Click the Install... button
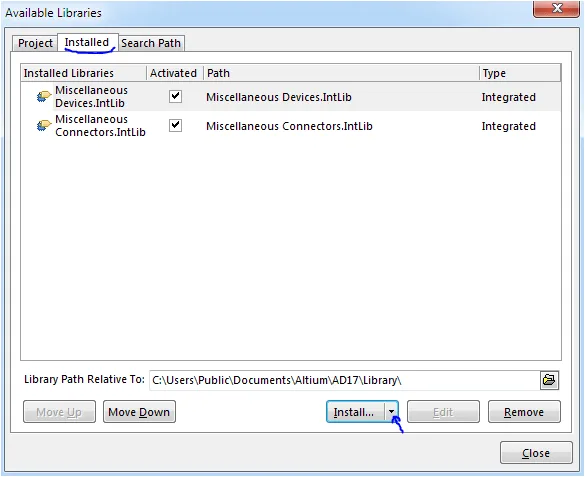Screen dimensions: 585x477 pos(355,412)
